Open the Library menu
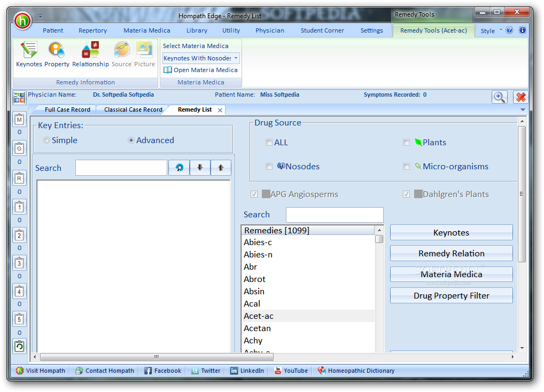The width and height of the screenshot is (544, 392). click(197, 30)
